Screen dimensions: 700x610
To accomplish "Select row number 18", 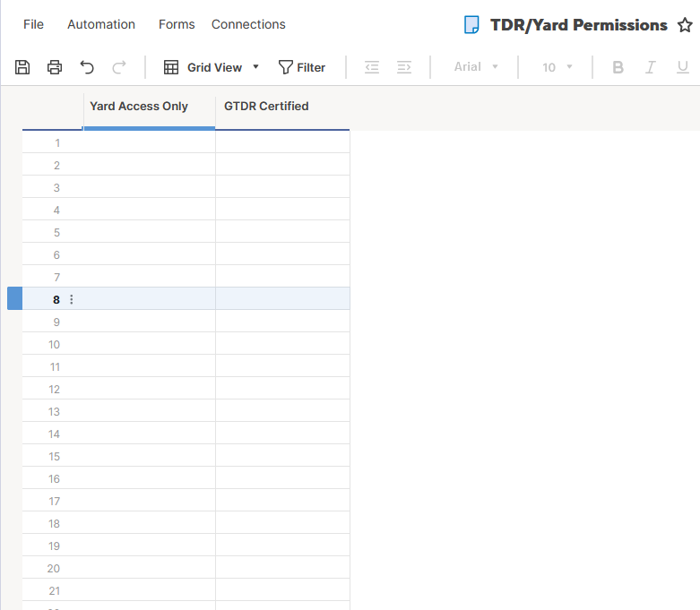I will coord(54,523).
